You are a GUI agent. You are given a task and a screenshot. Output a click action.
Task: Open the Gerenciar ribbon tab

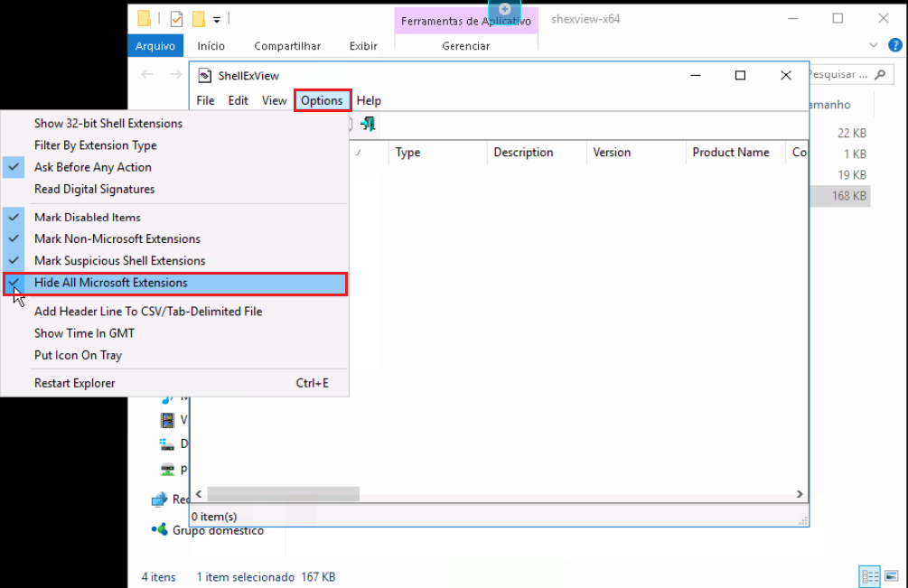tap(466, 46)
